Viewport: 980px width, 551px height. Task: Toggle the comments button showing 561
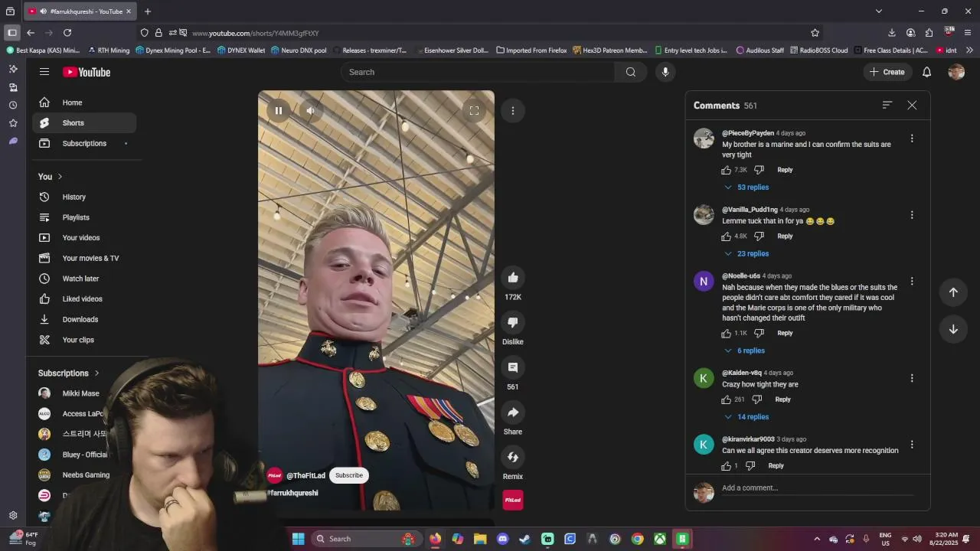(x=513, y=367)
